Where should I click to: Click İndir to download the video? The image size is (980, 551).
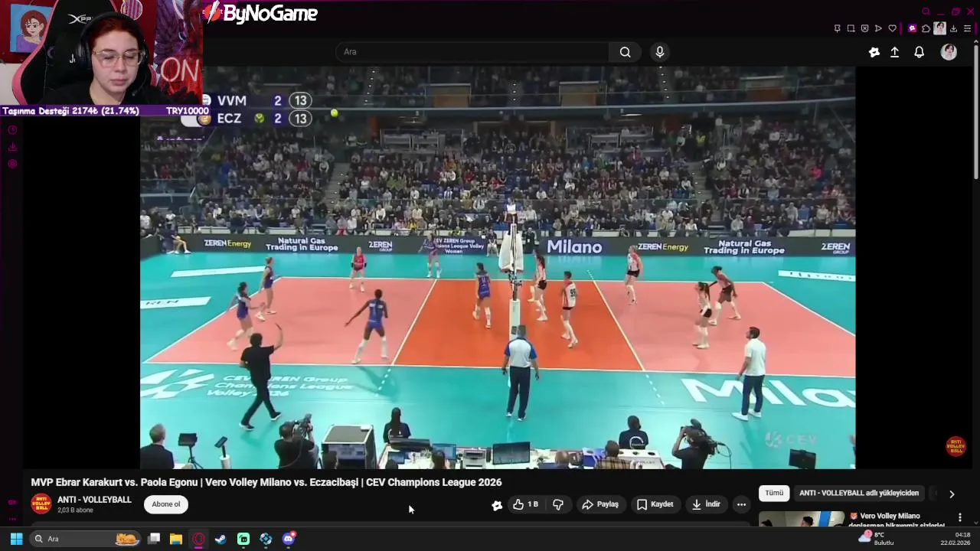tap(706, 504)
